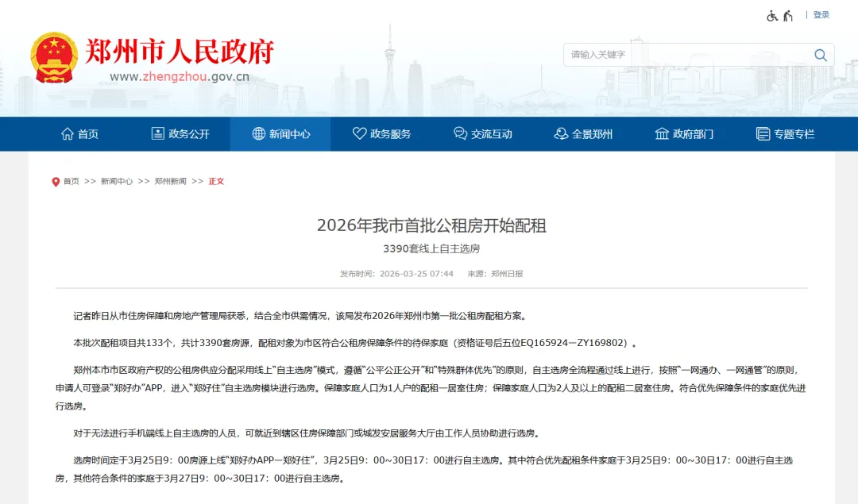Open the 首页 nav menu item
Screen dimensions: 858x504
tap(80, 134)
